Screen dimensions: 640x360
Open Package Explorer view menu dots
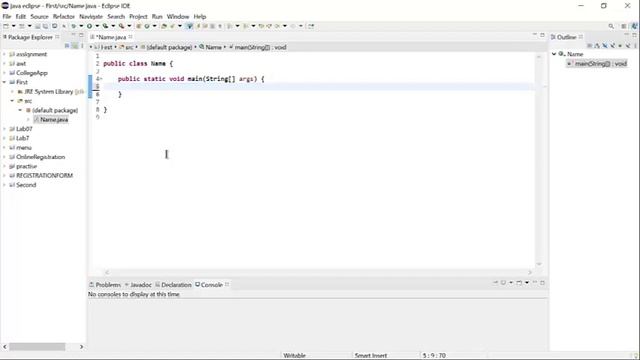tap(82, 46)
